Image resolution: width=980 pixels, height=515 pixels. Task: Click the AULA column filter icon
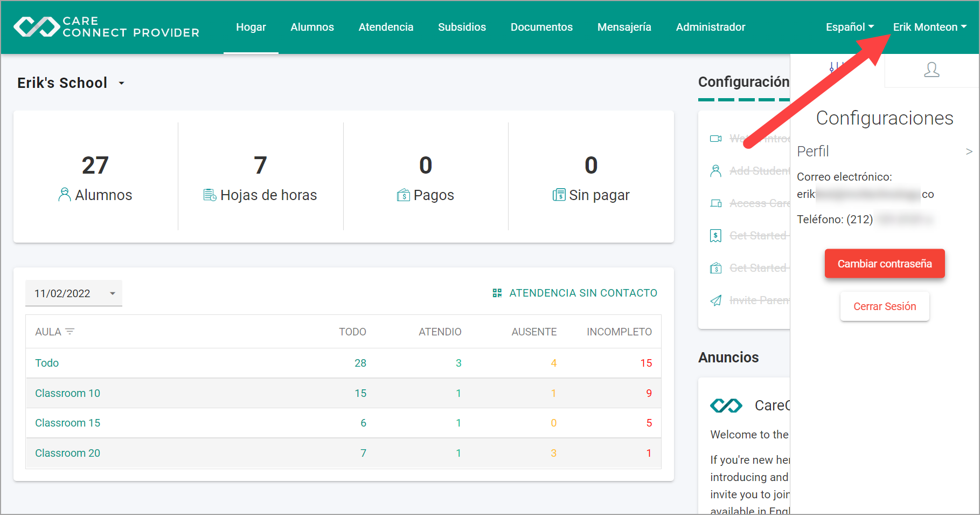click(x=70, y=331)
